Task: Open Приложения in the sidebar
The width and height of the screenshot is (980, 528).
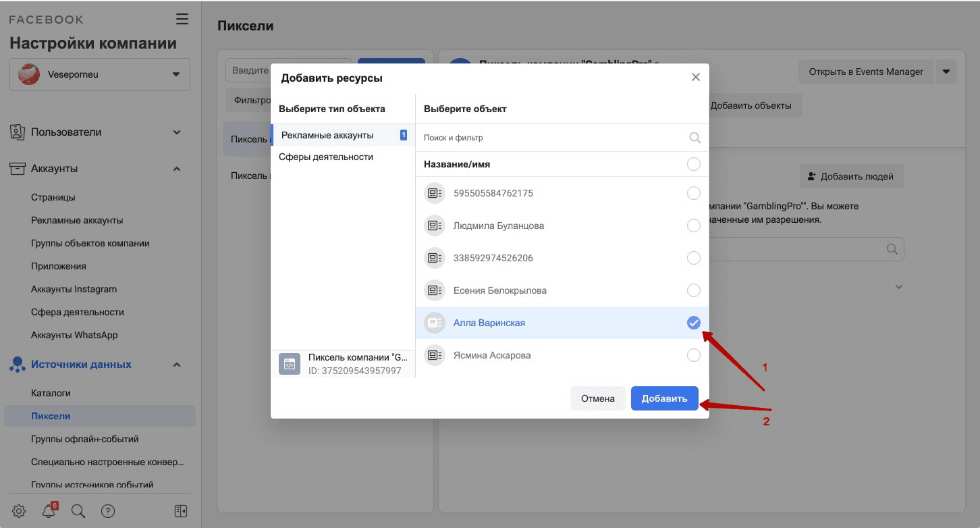Action: 59,266
